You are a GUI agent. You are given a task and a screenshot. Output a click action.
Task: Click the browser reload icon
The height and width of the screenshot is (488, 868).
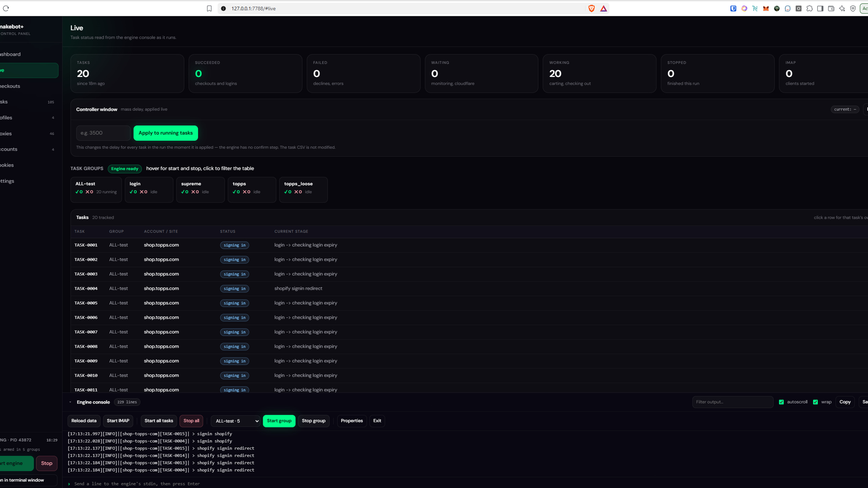click(6, 8)
